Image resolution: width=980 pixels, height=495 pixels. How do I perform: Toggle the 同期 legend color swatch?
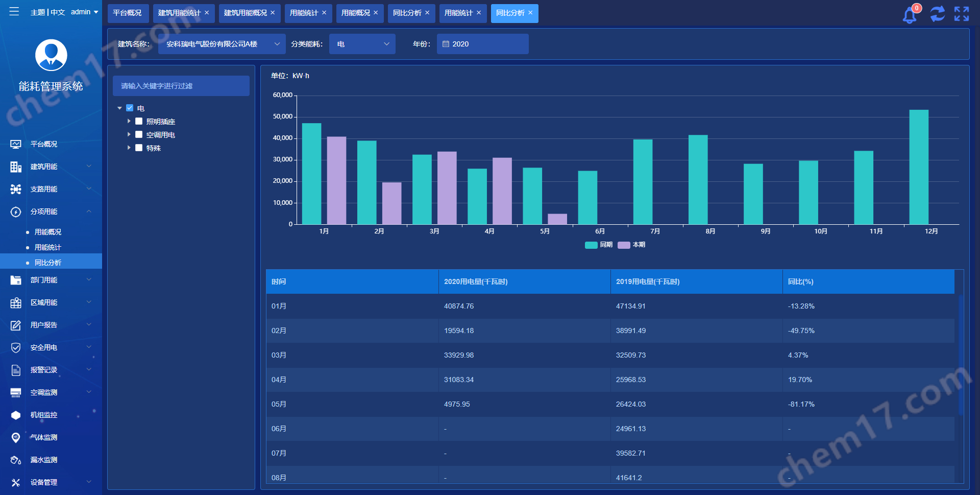pyautogui.click(x=591, y=245)
